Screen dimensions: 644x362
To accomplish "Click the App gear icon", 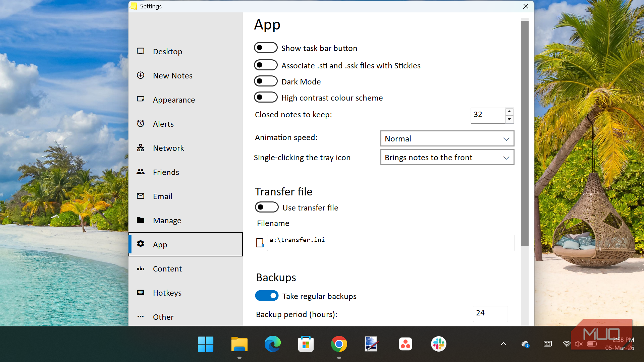I will (x=141, y=244).
